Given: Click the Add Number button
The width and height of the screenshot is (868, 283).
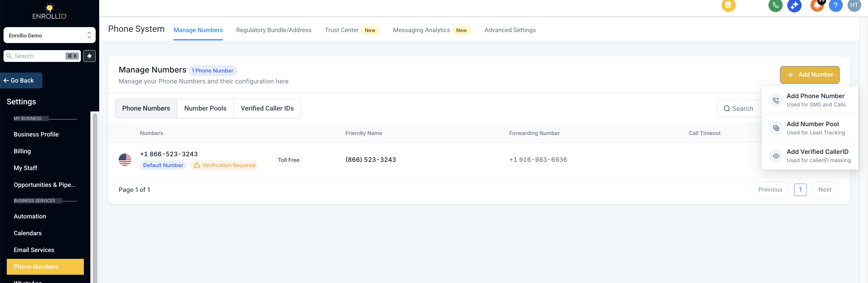Looking at the screenshot, I should tap(809, 75).
